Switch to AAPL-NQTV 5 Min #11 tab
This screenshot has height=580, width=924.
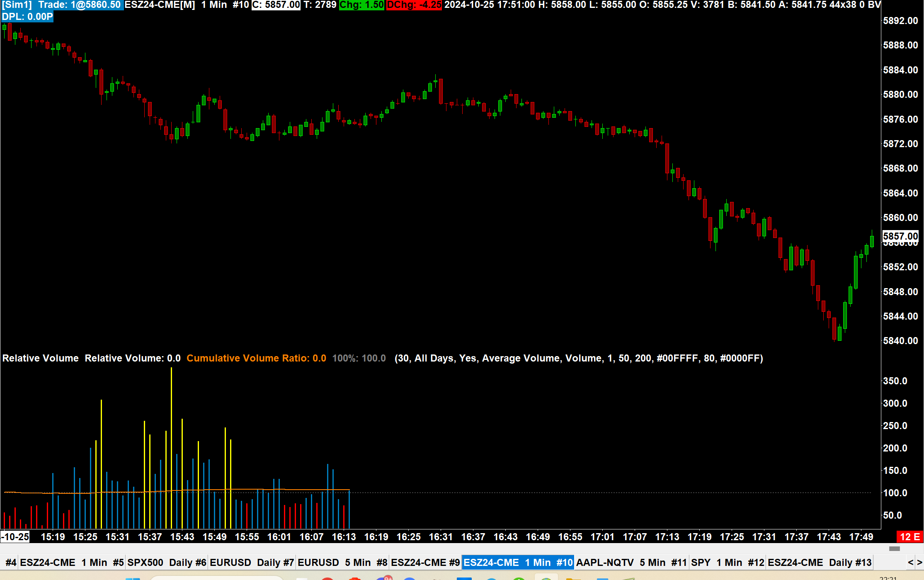click(631, 563)
